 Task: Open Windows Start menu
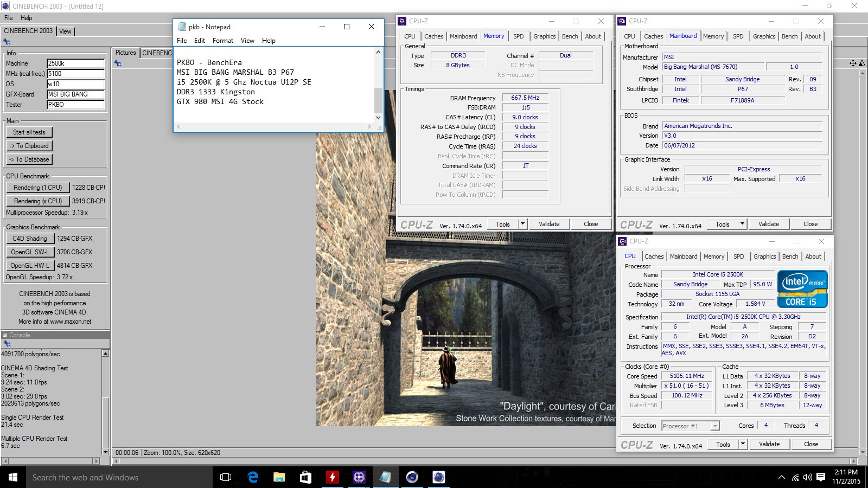tap(13, 477)
